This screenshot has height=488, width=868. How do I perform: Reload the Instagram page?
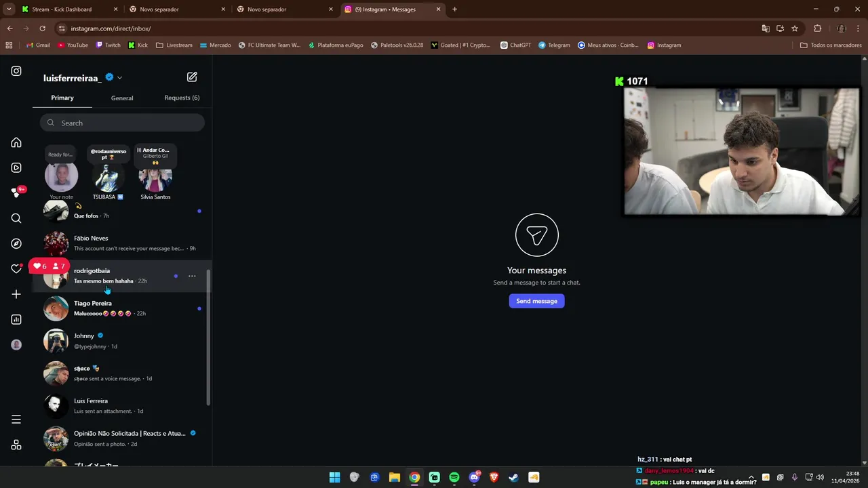(x=42, y=28)
